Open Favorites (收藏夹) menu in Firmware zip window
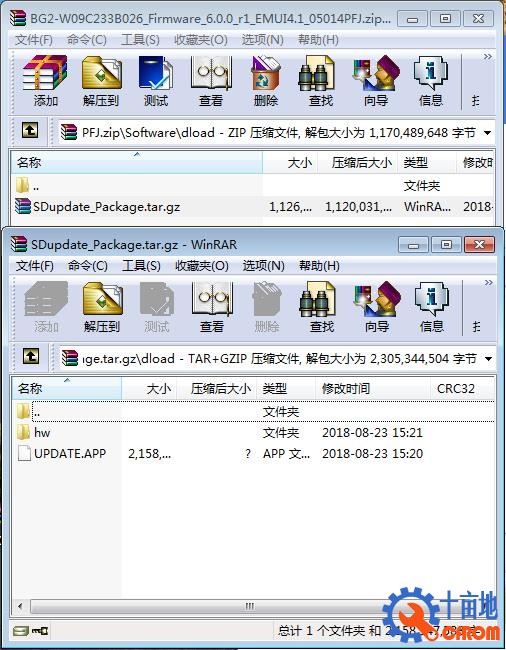Viewport: 506px width, 650px height. [201, 40]
